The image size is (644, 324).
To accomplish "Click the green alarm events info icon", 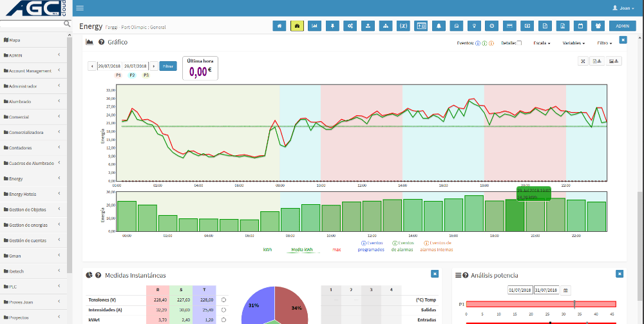I will (x=484, y=43).
